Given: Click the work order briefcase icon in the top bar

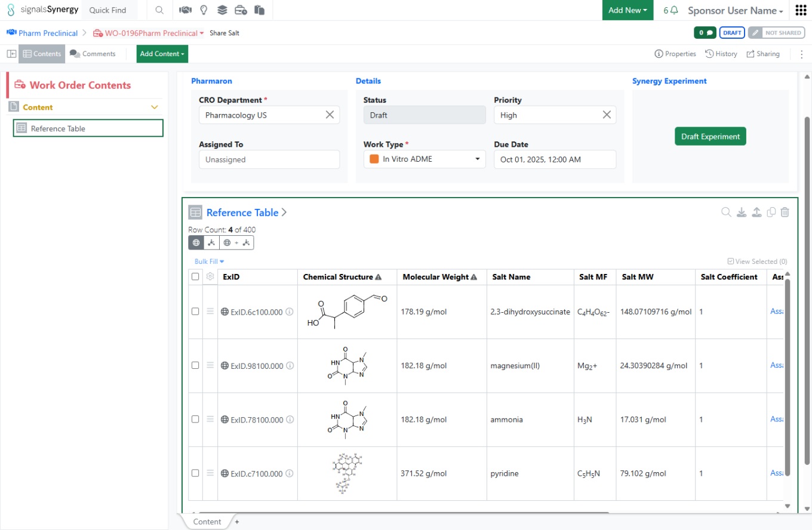Looking at the screenshot, I should pyautogui.click(x=241, y=10).
